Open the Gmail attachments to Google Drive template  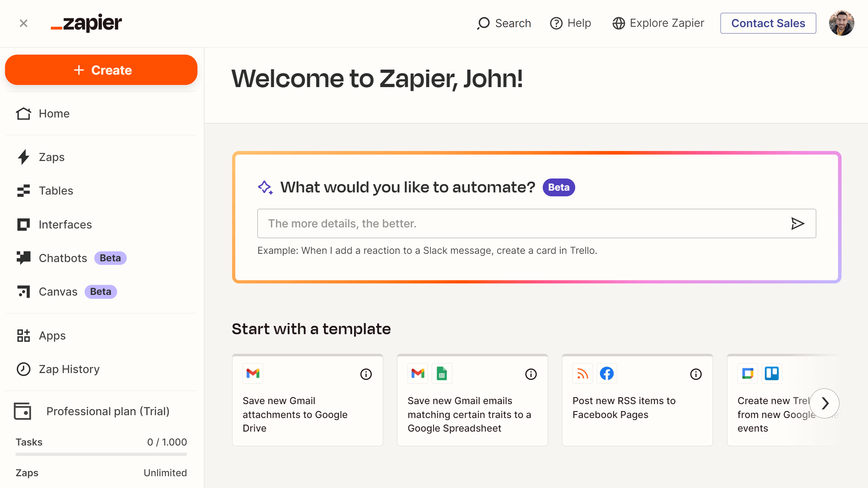(x=307, y=400)
